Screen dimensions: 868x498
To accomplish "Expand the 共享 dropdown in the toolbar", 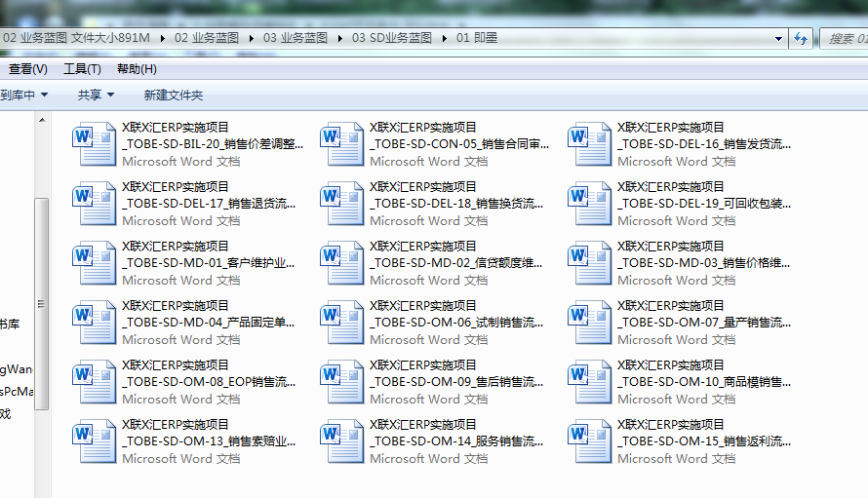I will pyautogui.click(x=96, y=95).
